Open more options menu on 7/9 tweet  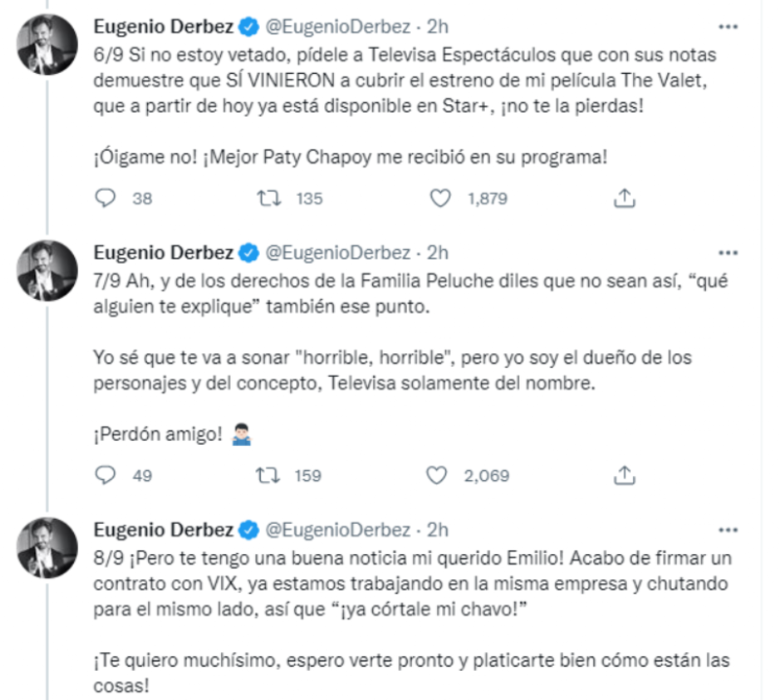(727, 252)
